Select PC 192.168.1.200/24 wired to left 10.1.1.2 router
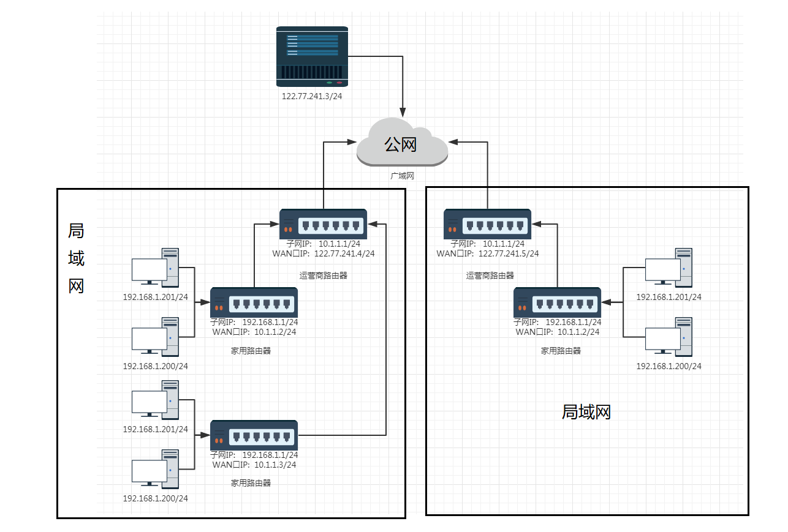This screenshot has width=788, height=532. 155,337
